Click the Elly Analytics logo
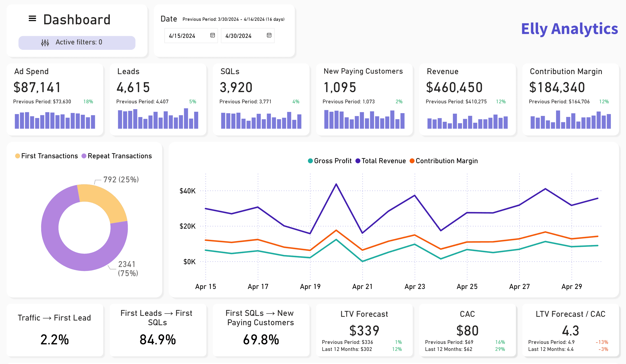626x364 pixels. (569, 29)
